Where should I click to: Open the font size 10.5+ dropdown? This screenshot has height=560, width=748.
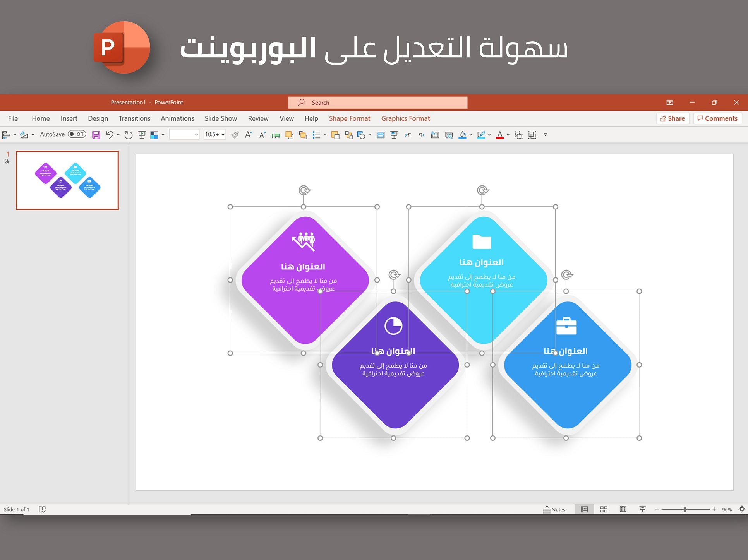(x=223, y=134)
